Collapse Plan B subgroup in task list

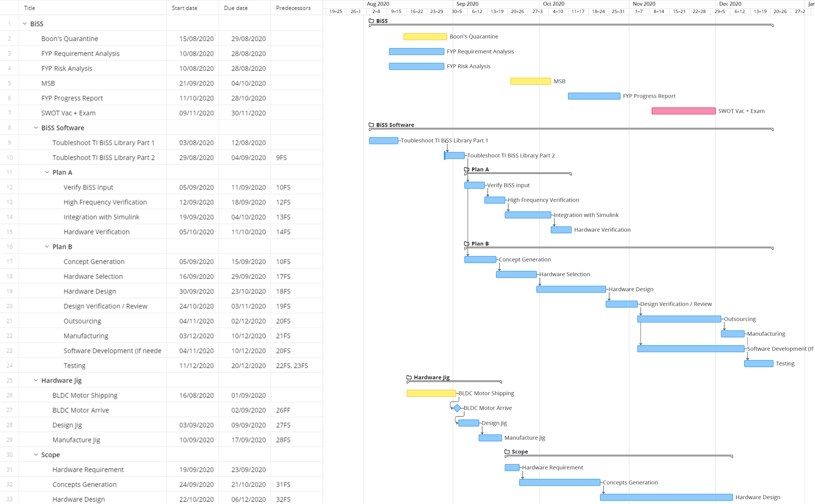click(47, 247)
